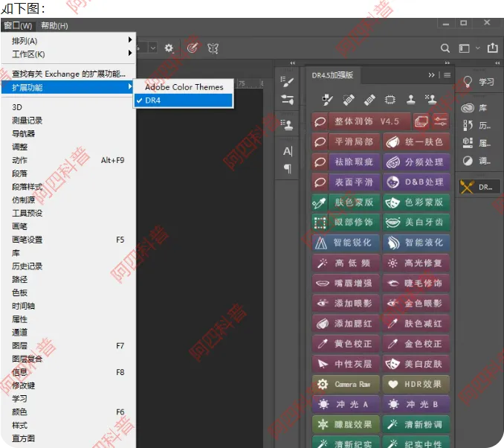Select 图层 menu item

tap(68, 345)
